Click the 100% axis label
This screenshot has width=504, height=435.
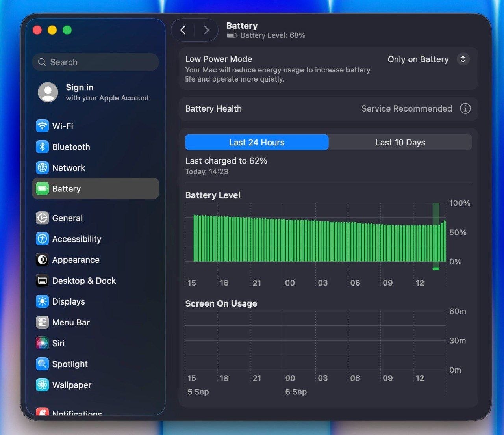[x=460, y=203]
